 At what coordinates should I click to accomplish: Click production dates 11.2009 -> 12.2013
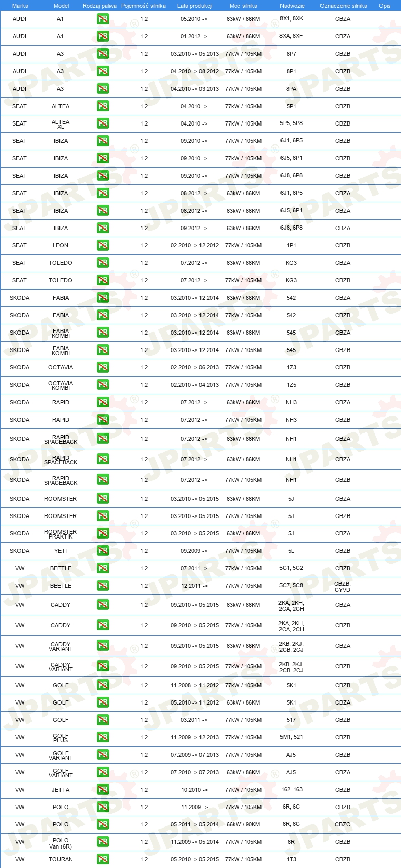click(195, 737)
